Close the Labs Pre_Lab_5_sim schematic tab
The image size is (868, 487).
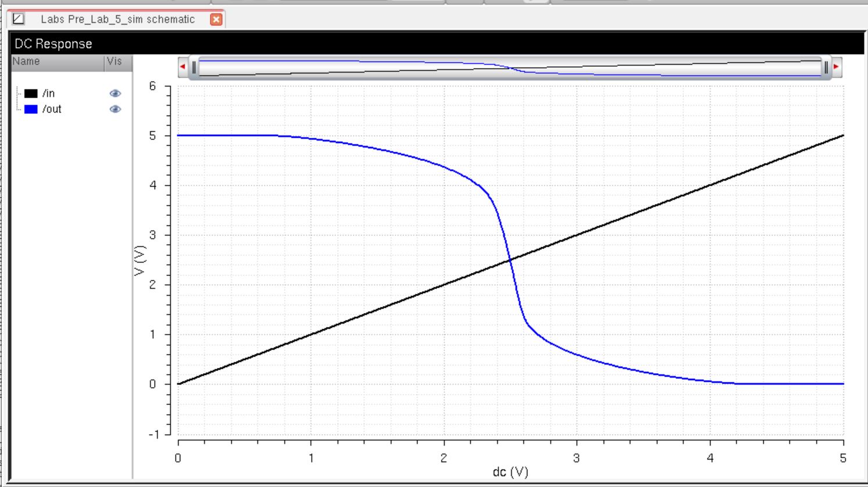click(216, 19)
